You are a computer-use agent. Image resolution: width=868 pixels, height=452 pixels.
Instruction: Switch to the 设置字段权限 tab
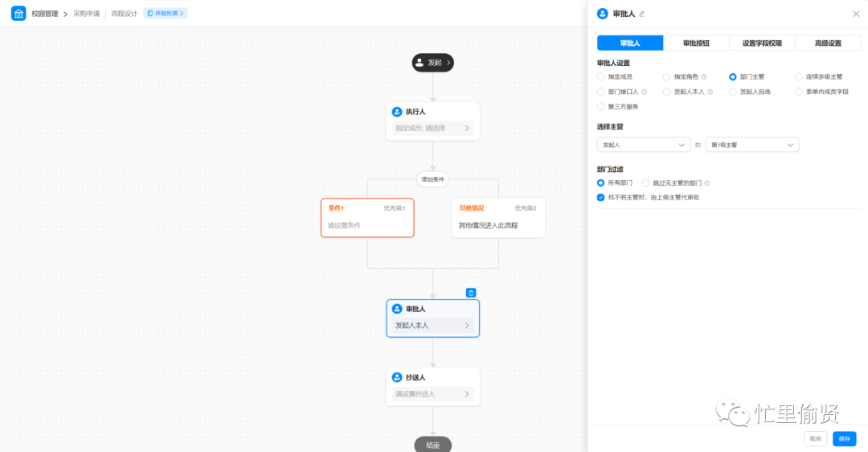pos(762,43)
